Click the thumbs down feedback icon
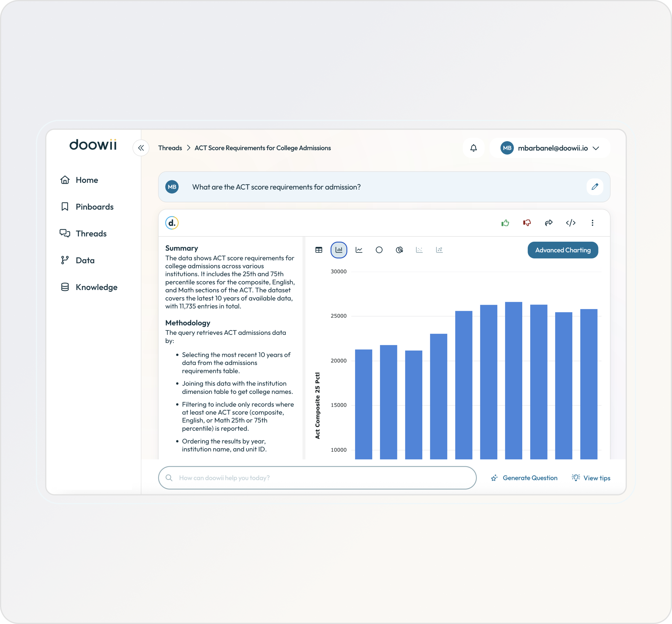This screenshot has width=672, height=624. pos(527,223)
